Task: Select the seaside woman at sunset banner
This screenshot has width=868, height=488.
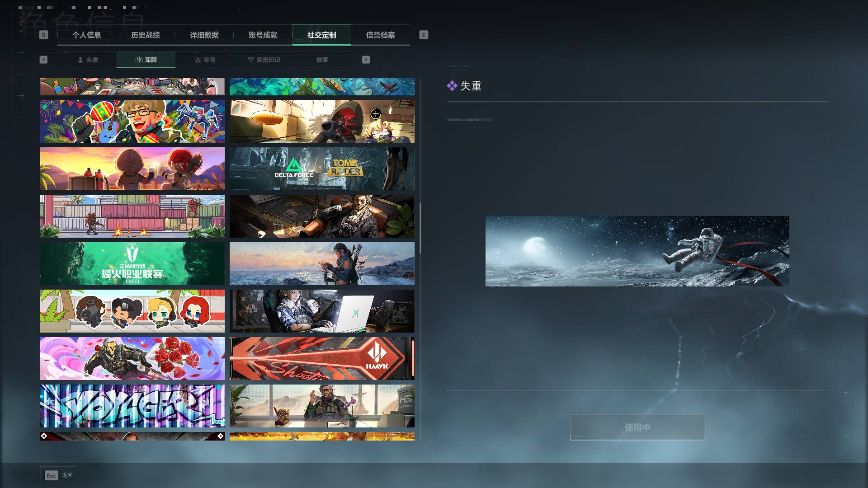Action: [x=322, y=263]
